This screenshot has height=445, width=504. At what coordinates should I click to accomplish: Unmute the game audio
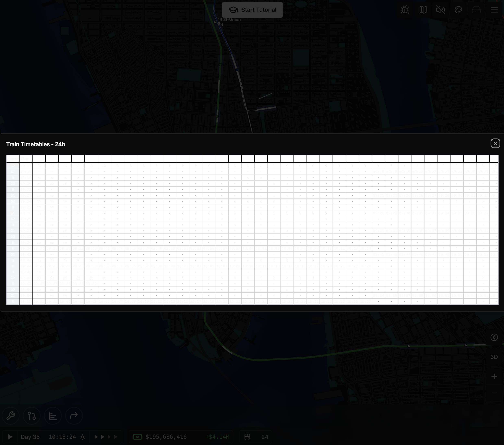tap(440, 10)
